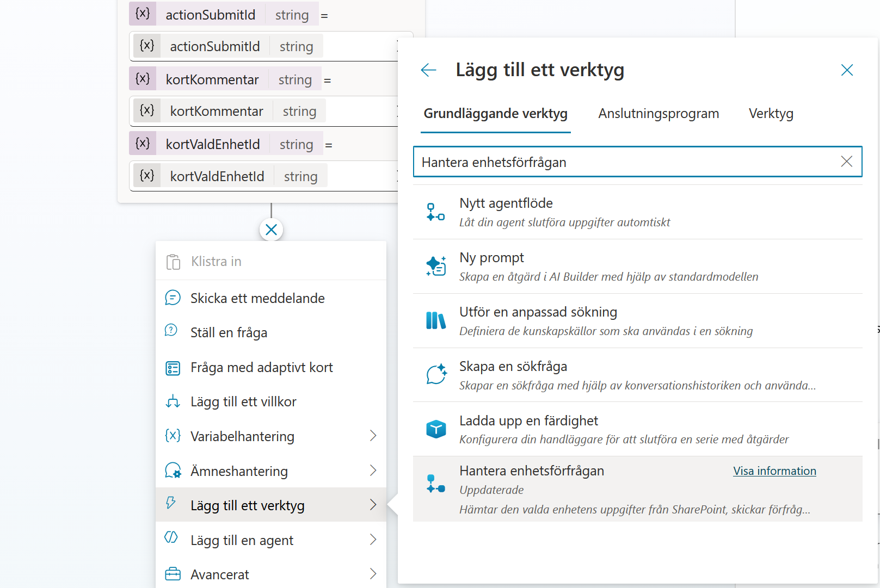This screenshot has width=880, height=588.
Task: Expand the Lägg till ett verktyg chevron
Action: (x=373, y=505)
